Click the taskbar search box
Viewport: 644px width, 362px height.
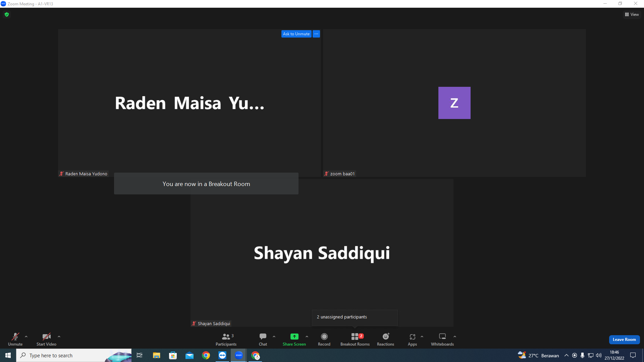[74, 355]
